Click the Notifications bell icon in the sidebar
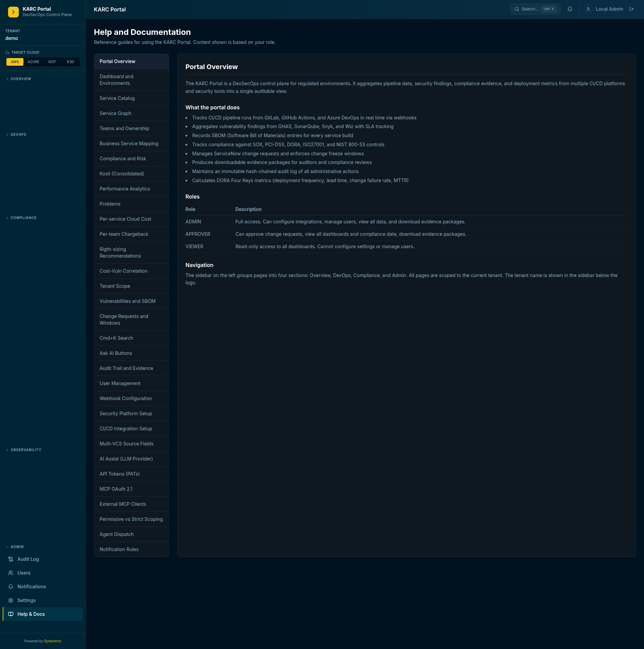The image size is (644, 649). click(11, 587)
